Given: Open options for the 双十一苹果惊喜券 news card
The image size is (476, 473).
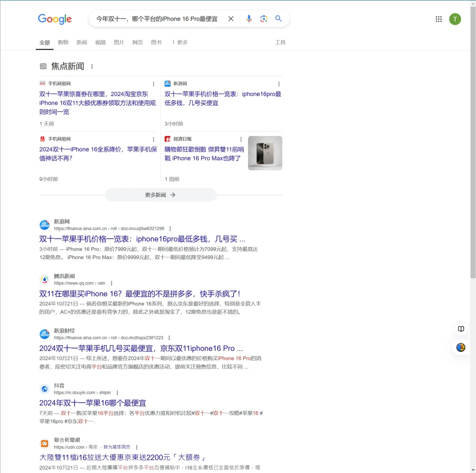Looking at the screenshot, I should pos(154,84).
